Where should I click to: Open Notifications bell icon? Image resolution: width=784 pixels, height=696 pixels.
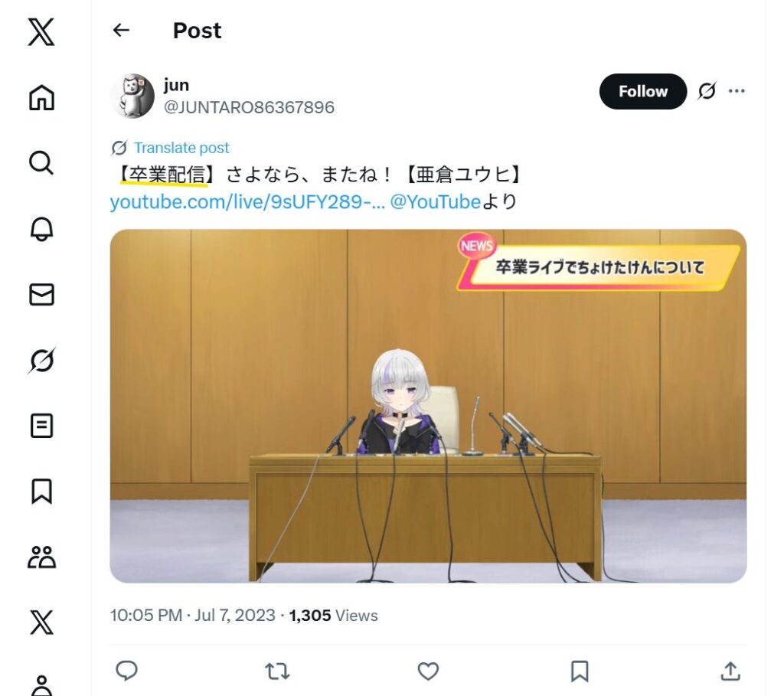[x=41, y=229]
